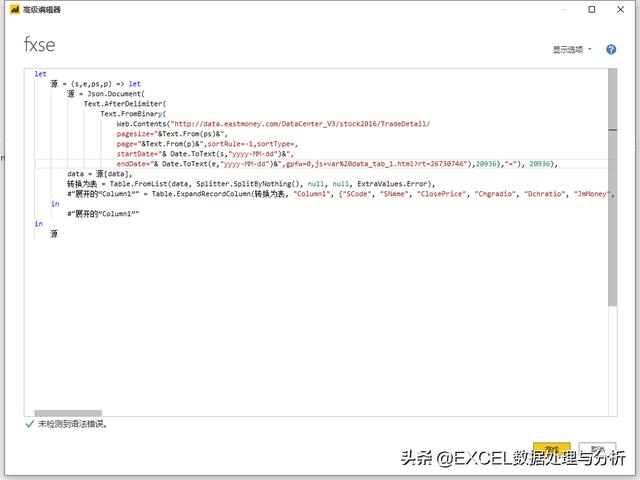Click the Power BI icon in title bar

[x=15, y=9]
